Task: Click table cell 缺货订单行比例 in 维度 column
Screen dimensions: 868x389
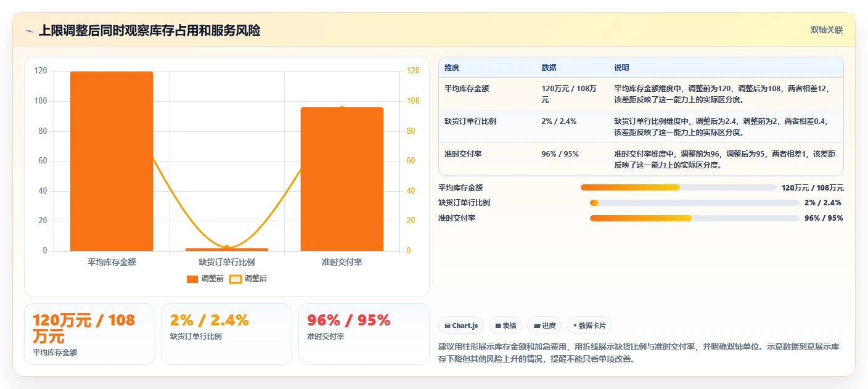Action: click(470, 121)
